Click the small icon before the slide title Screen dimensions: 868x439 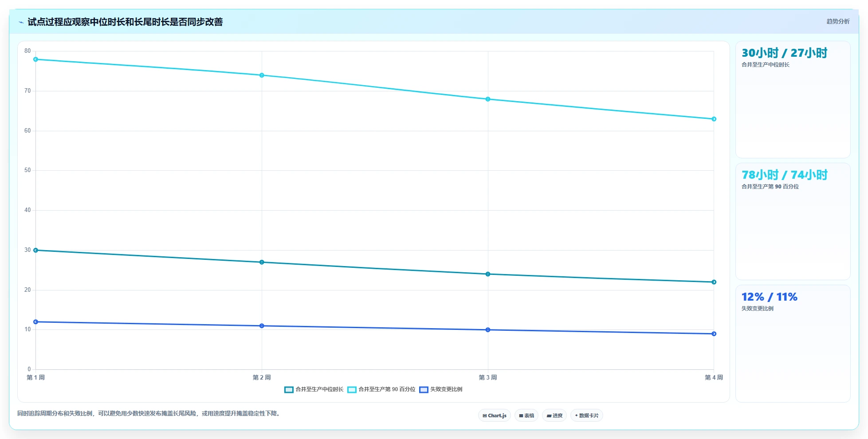21,22
